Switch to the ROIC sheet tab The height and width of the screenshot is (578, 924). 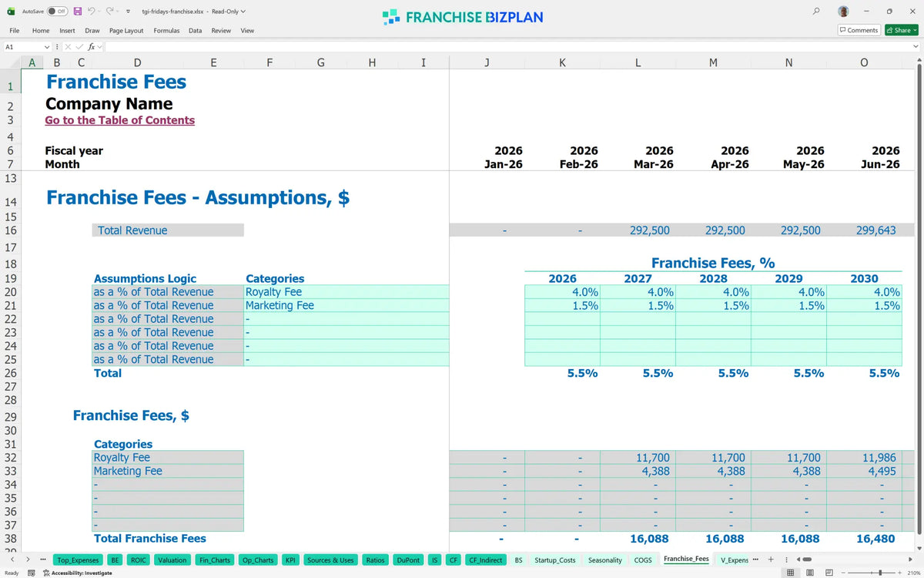tap(138, 560)
